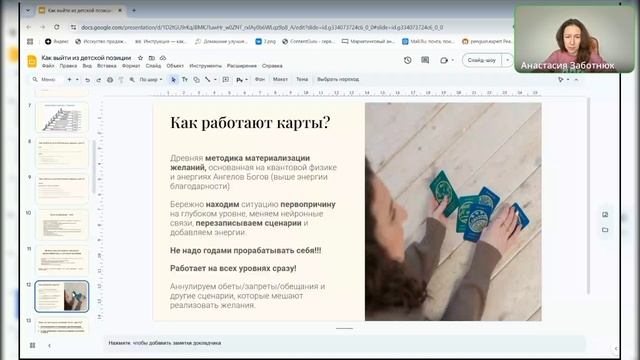Activate the Select cursor tool
Screen dimensions: 640x360
[x=173, y=80]
